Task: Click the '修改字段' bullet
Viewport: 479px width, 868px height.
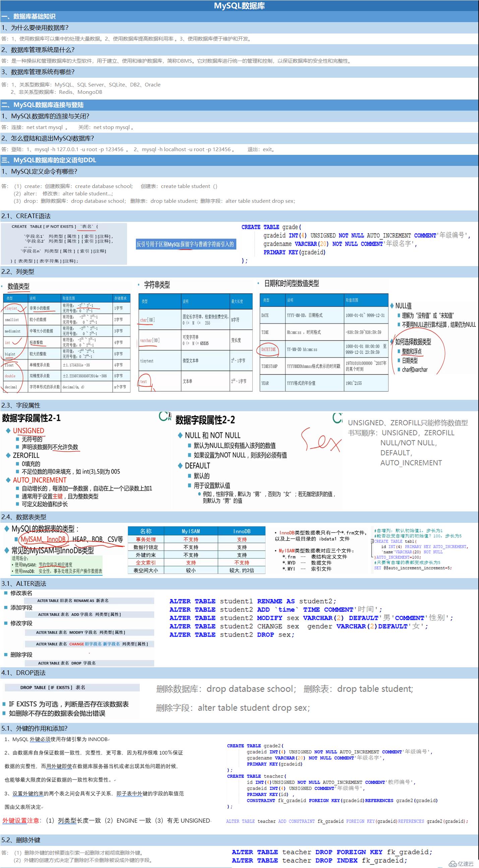Action: point(21,623)
